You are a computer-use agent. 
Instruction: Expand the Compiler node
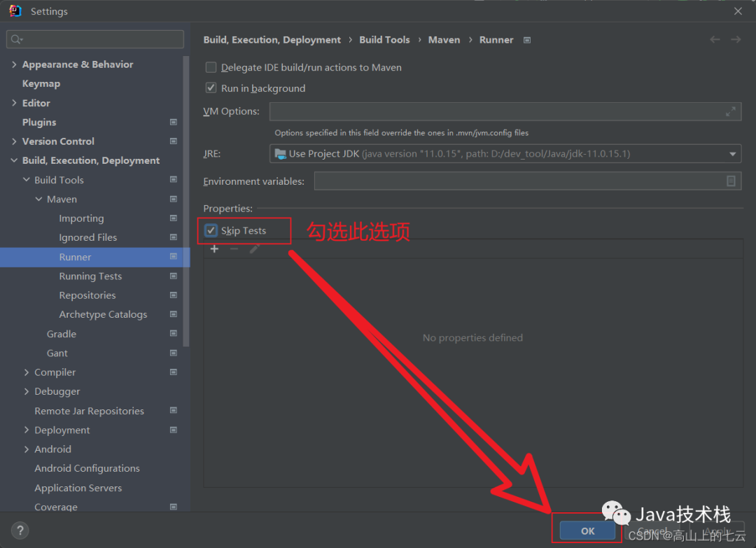pyautogui.click(x=27, y=372)
